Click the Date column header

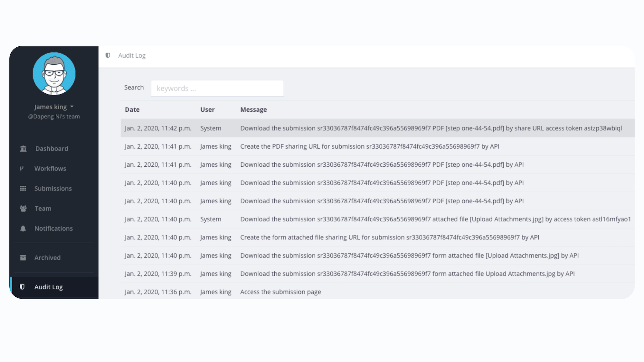click(132, 110)
